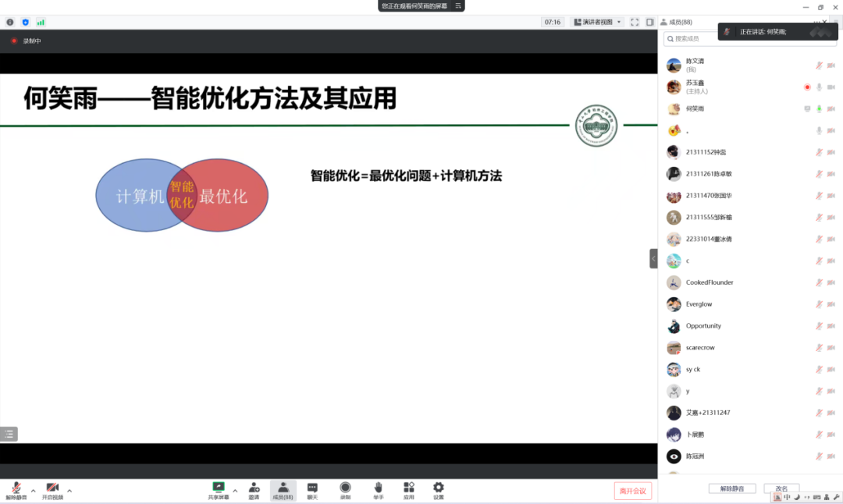
Task: Click the blue security shield icon
Action: coord(25,22)
